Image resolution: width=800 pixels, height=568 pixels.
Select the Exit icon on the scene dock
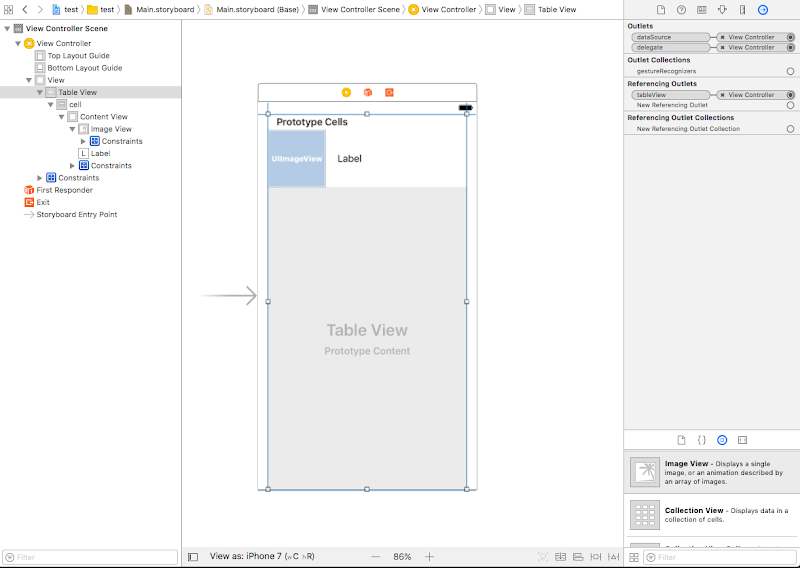point(389,92)
